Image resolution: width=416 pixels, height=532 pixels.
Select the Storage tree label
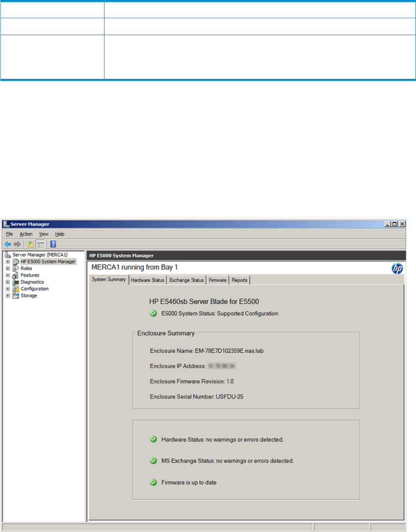pyautogui.click(x=29, y=295)
